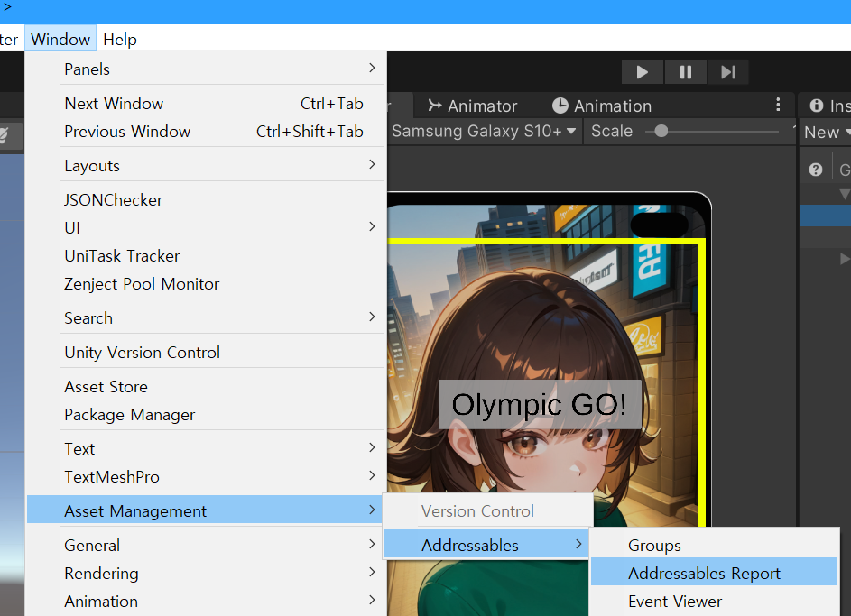Adjust the Scale slider handle
Screen dimensions: 851x616
pos(661,131)
